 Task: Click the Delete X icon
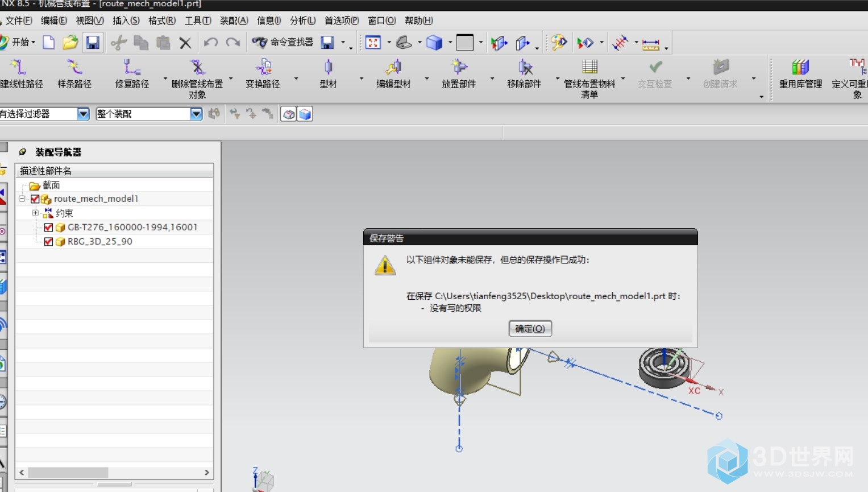click(x=185, y=43)
